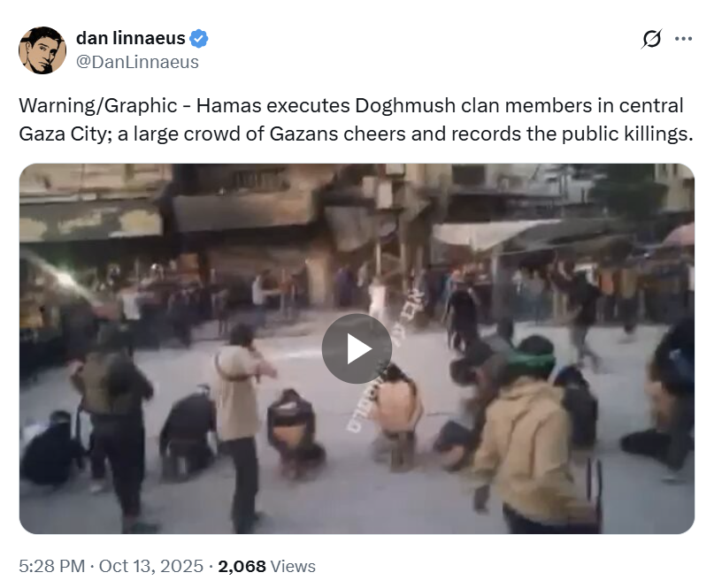The width and height of the screenshot is (714, 588).
Task: Click the blue verified checkmark badge
Action: click(x=199, y=39)
